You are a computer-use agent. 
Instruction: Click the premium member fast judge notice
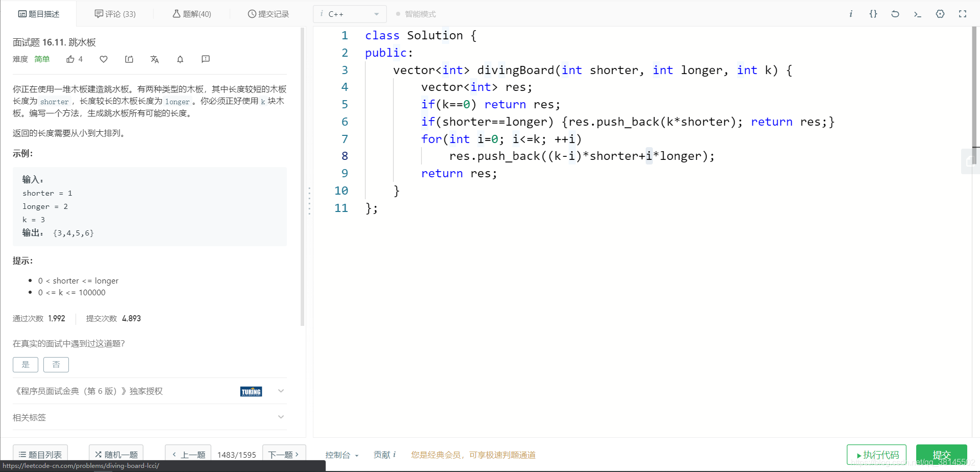[x=474, y=455]
